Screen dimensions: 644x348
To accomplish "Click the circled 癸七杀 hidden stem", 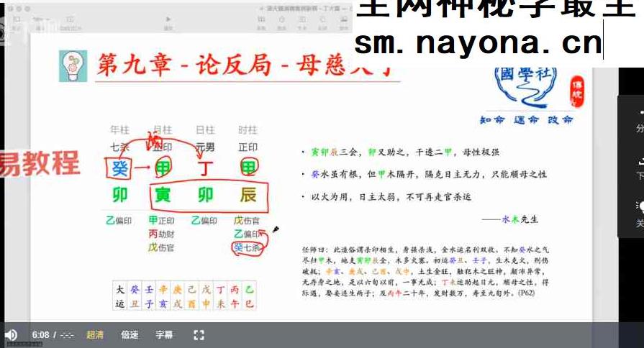I will pos(247,247).
